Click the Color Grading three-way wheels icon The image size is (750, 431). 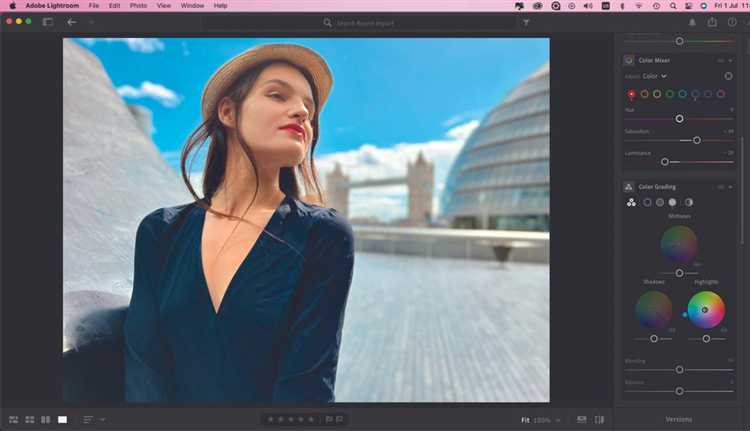point(631,202)
